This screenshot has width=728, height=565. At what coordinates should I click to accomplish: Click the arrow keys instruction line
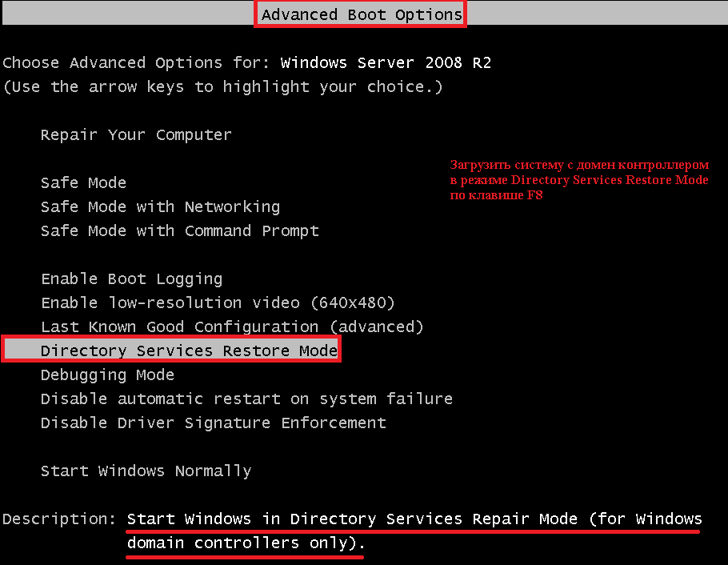[x=223, y=87]
